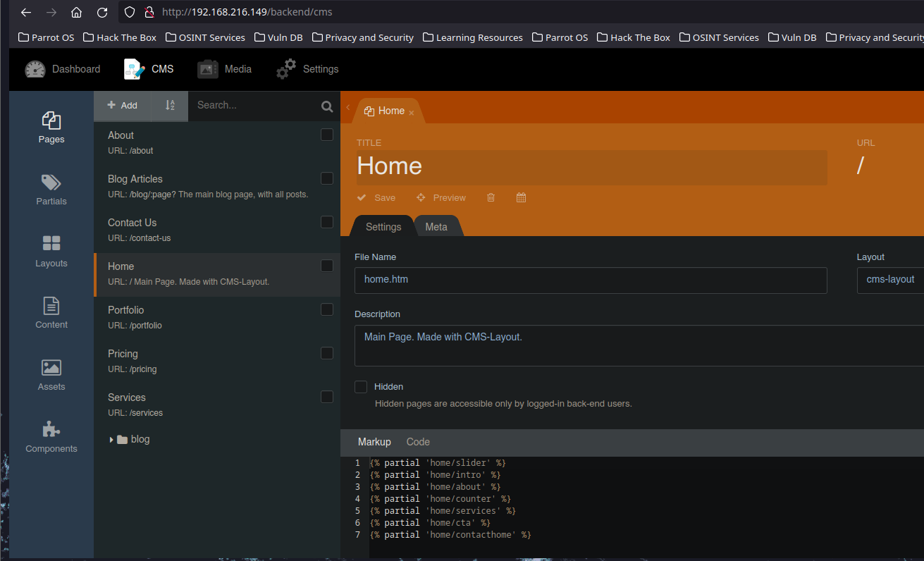The width and height of the screenshot is (924, 561).
Task: Save the Home page
Action: 376,198
